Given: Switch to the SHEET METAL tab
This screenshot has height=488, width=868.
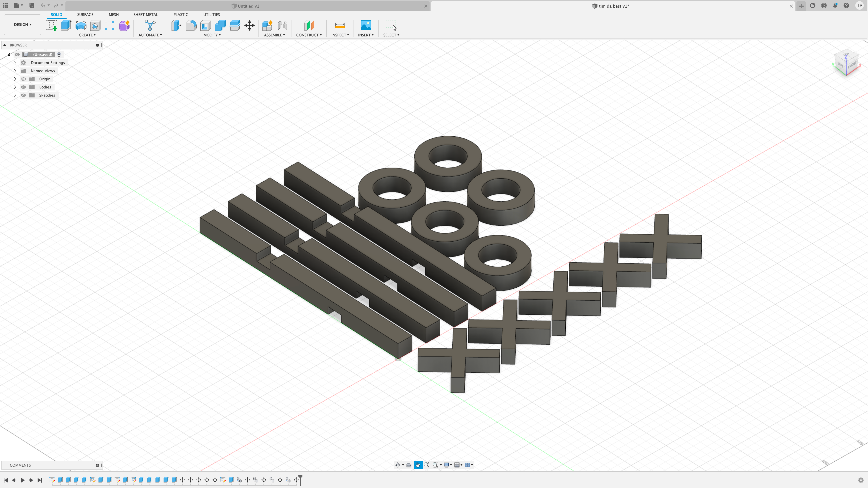Looking at the screenshot, I should (x=146, y=14).
